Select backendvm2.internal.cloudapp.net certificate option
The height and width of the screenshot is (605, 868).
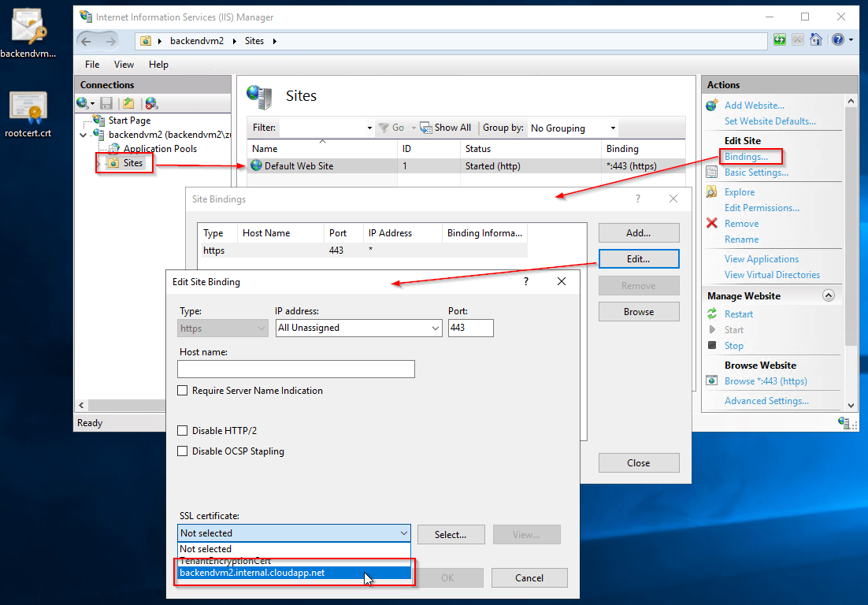pyautogui.click(x=295, y=573)
